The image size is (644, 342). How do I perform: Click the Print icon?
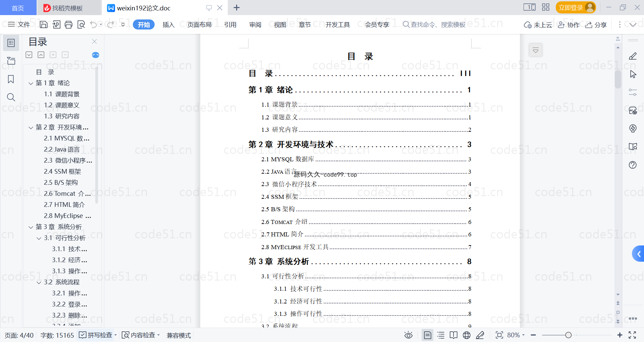point(68,24)
